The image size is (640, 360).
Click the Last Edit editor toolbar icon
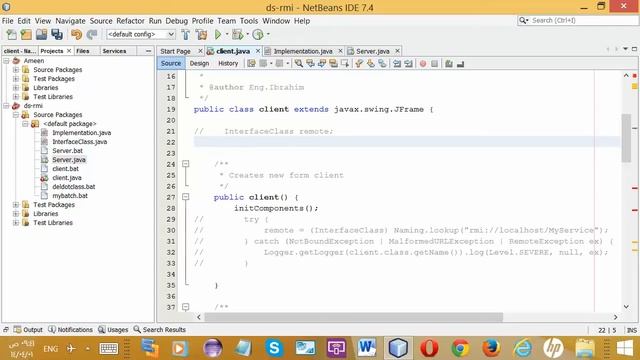[x=251, y=64]
